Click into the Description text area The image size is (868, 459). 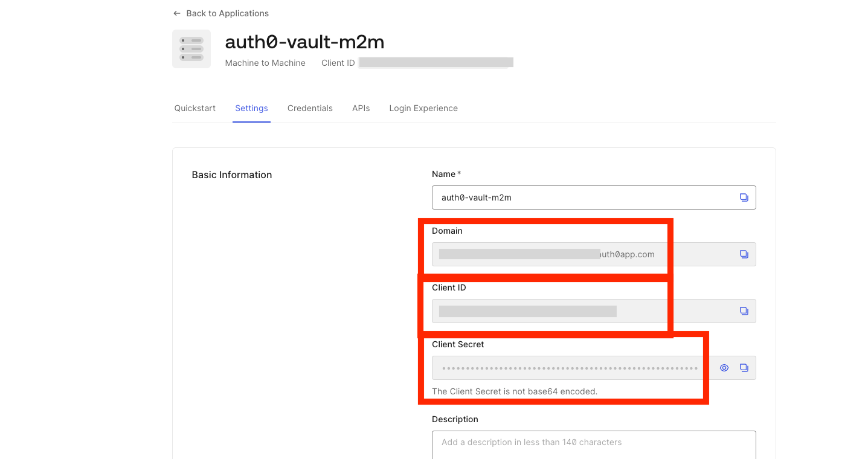594,445
